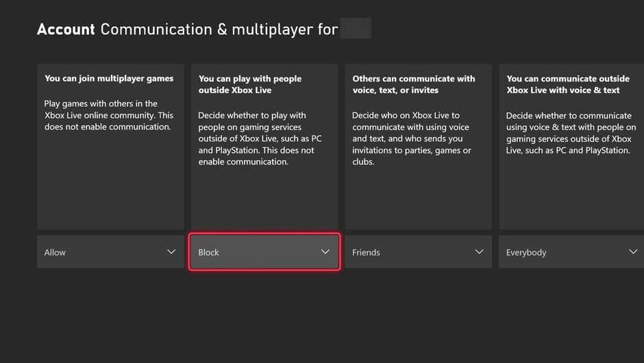Screen dimensions: 644x363
Task: Click the description starting "Decide whether to communicate using"
Action: click(571, 133)
